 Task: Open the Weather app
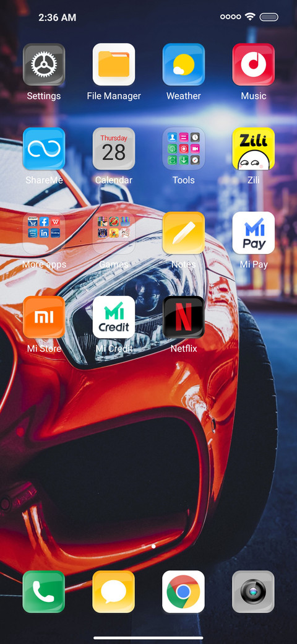tap(183, 64)
